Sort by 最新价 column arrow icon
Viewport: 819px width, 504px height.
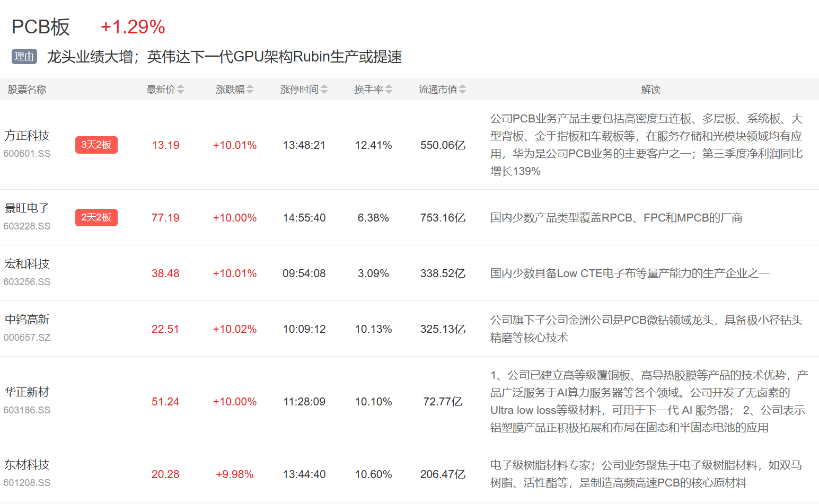tap(180, 90)
